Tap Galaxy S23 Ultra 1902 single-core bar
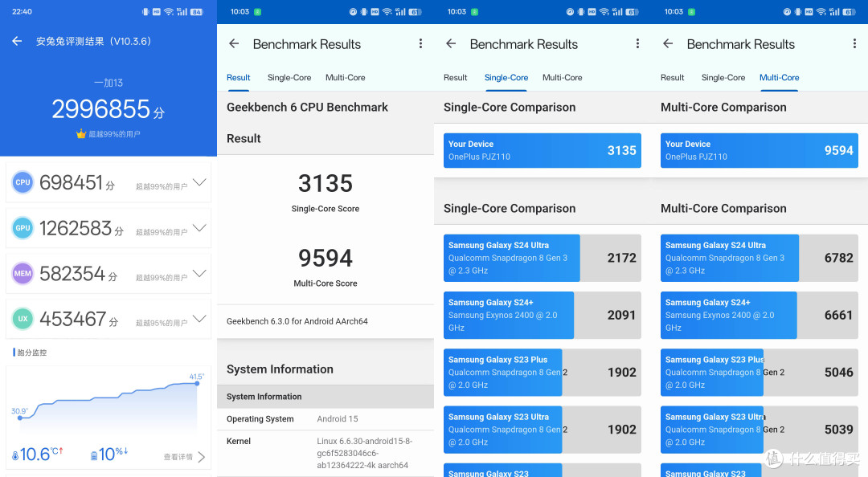This screenshot has width=868, height=477. [542, 430]
